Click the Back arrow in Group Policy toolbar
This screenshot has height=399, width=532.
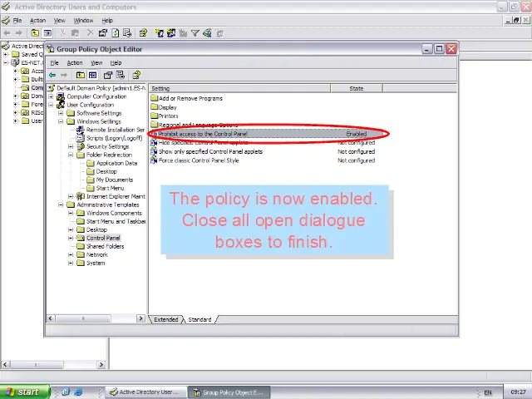pyautogui.click(x=52, y=75)
